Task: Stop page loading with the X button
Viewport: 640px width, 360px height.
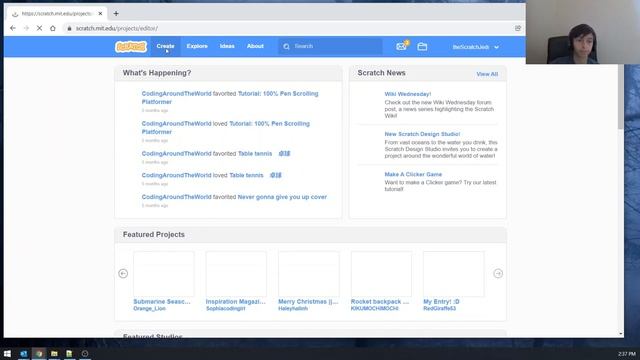Action: 40,28
